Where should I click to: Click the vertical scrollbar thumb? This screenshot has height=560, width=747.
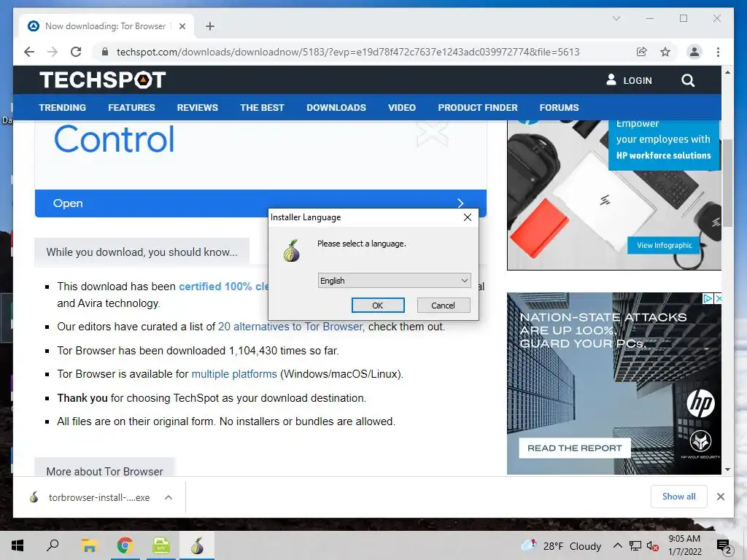pyautogui.click(x=727, y=183)
